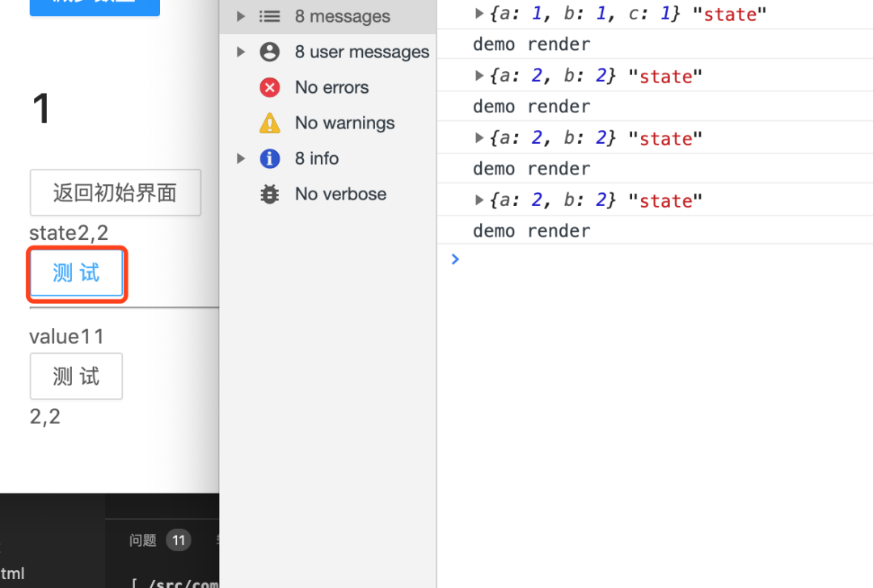Focus the console prompt input

(x=663, y=259)
